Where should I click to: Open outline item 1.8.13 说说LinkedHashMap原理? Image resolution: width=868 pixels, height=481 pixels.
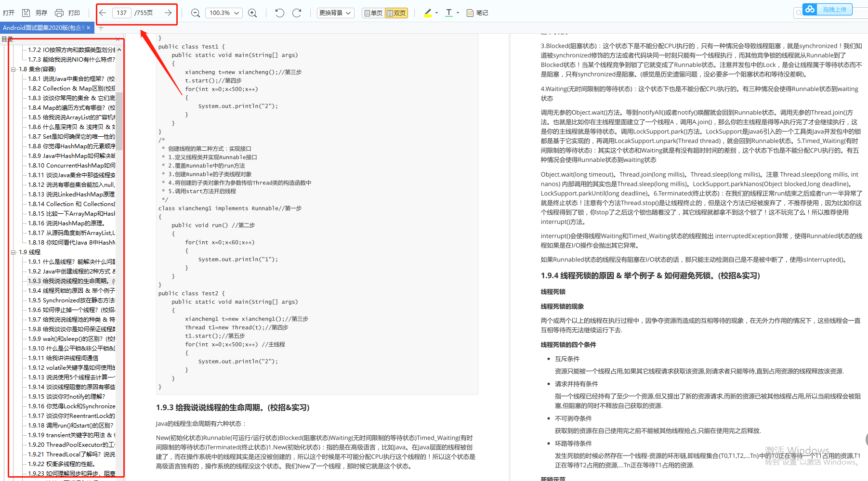tap(71, 195)
